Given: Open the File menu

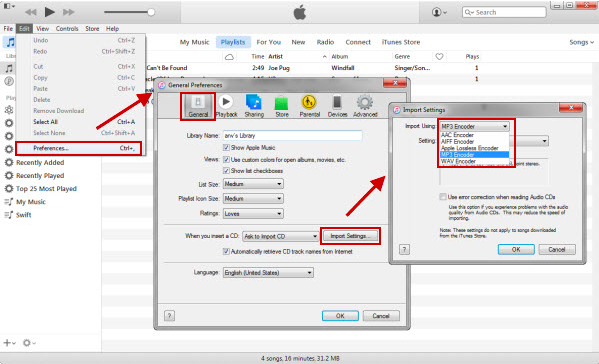Looking at the screenshot, I should pyautogui.click(x=8, y=29).
